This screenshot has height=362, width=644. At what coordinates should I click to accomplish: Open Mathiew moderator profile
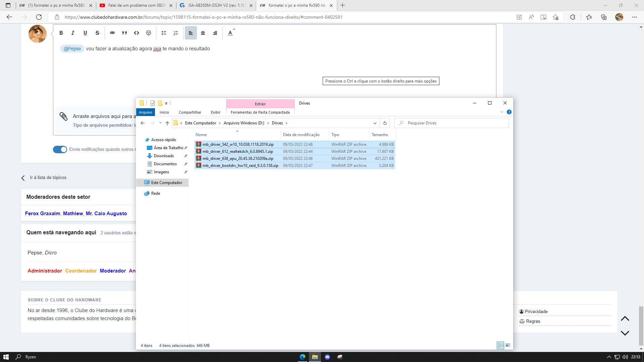pos(73,214)
